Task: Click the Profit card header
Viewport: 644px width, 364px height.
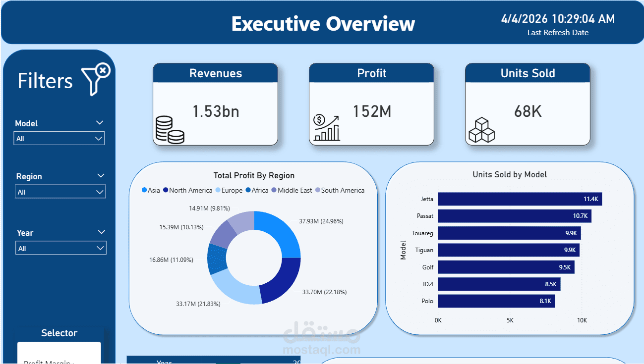Action: click(372, 73)
